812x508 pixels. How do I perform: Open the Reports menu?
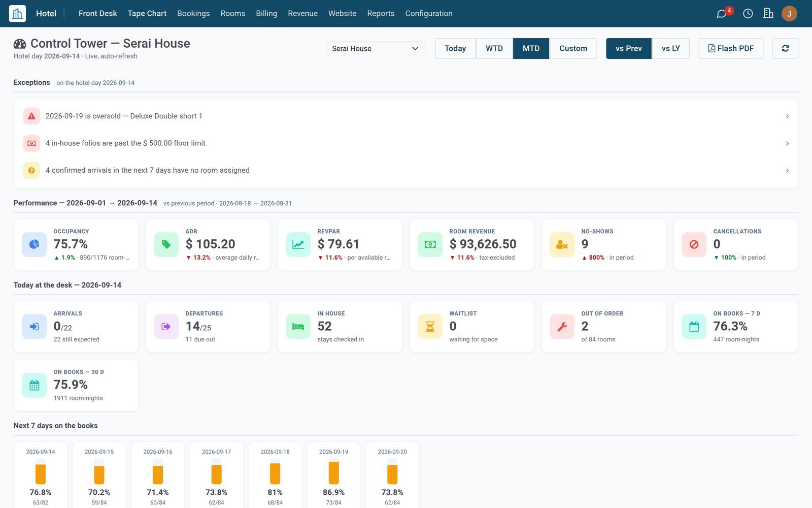(381, 13)
